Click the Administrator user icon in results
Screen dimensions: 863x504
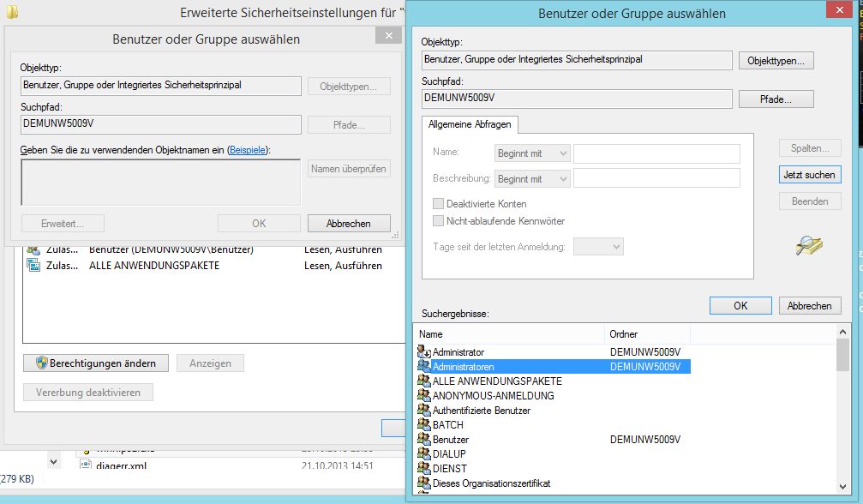423,352
